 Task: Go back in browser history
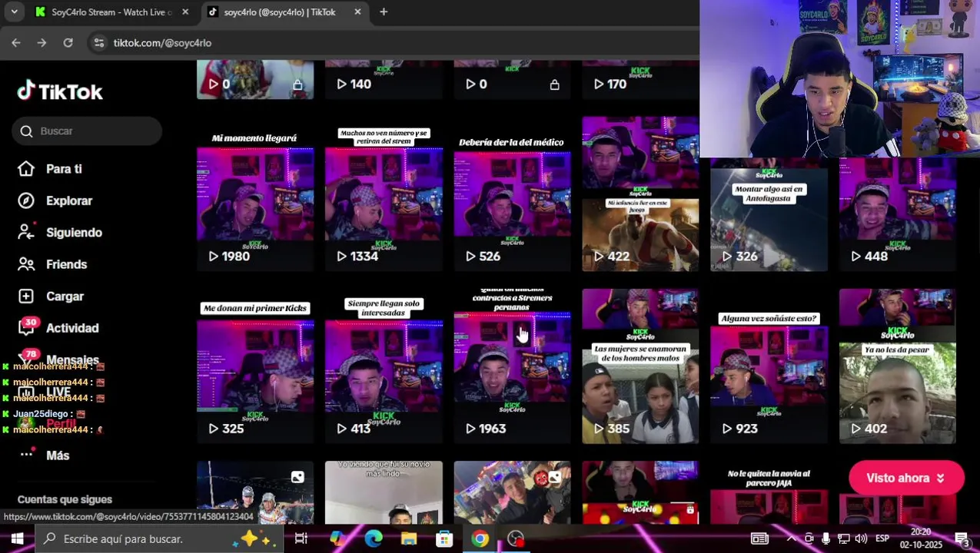coord(16,43)
